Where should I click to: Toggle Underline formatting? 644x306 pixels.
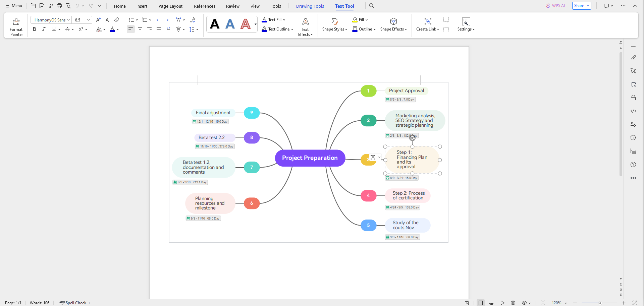(x=54, y=29)
